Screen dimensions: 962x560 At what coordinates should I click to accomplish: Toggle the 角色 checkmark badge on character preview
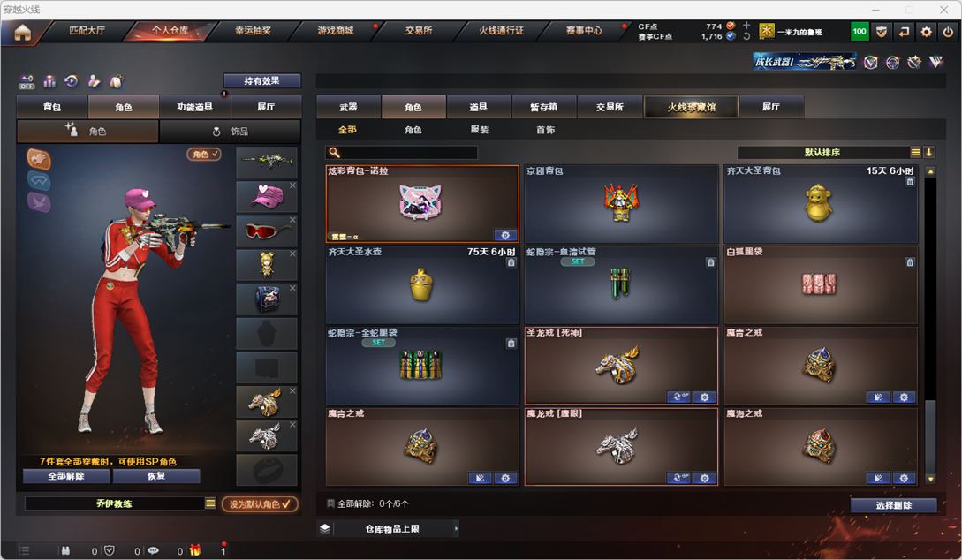204,154
